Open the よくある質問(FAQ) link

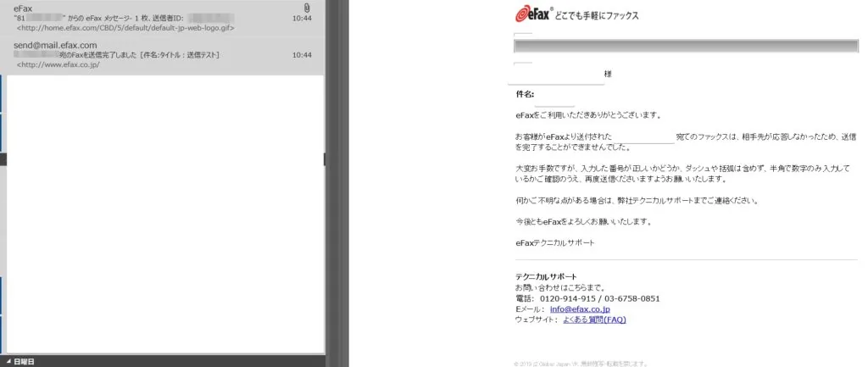point(594,320)
